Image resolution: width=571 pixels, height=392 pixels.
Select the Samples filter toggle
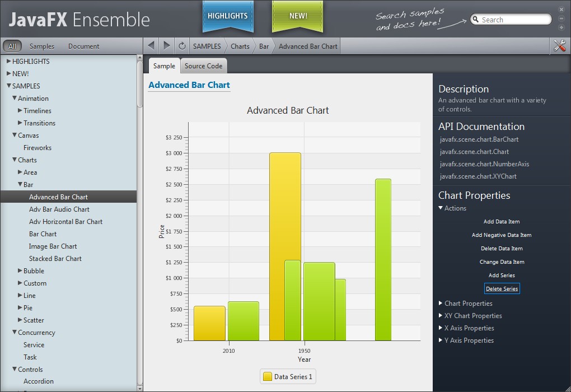[42, 46]
